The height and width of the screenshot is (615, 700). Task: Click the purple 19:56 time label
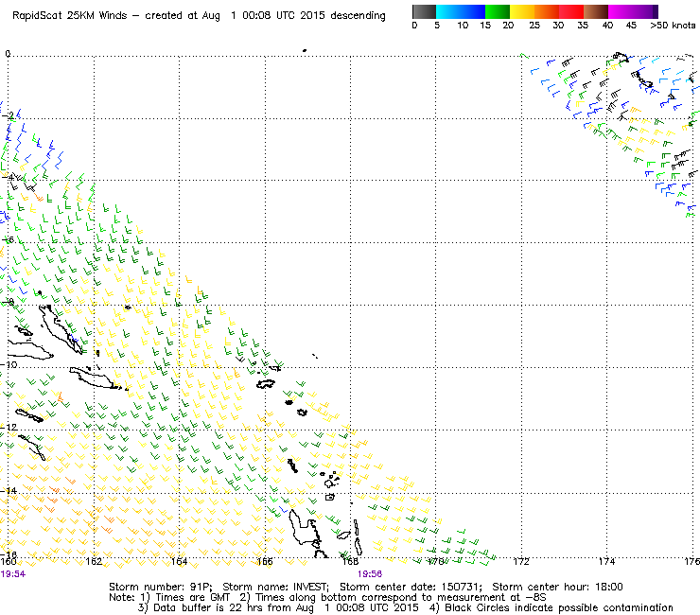click(x=370, y=574)
